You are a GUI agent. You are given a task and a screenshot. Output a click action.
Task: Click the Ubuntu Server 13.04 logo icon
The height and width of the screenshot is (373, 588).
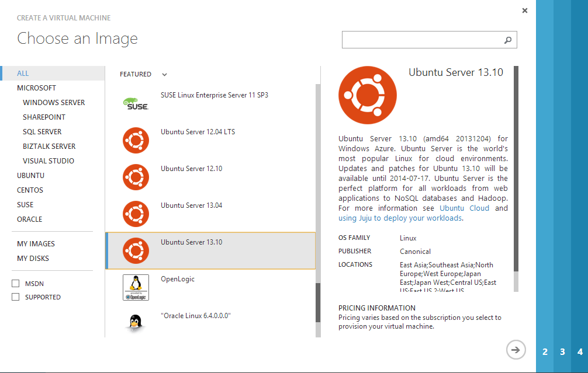coord(136,214)
